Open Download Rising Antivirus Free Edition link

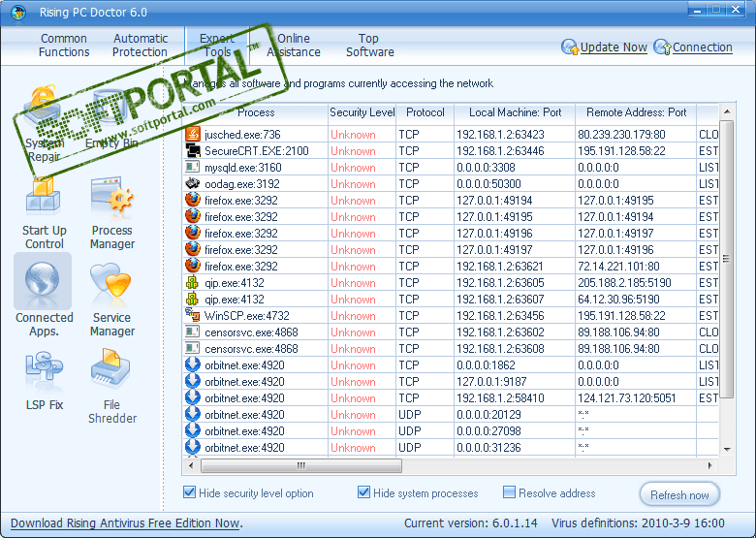click(x=126, y=523)
